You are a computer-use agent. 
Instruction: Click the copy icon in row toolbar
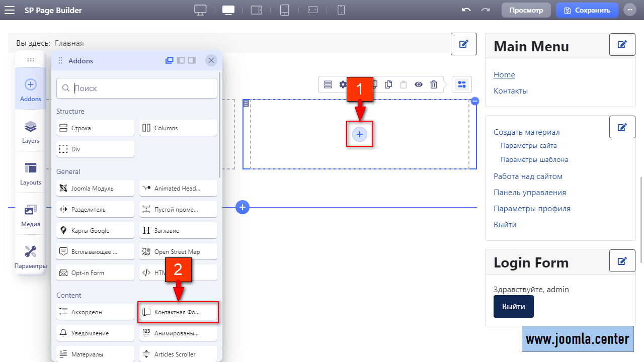[x=388, y=84]
